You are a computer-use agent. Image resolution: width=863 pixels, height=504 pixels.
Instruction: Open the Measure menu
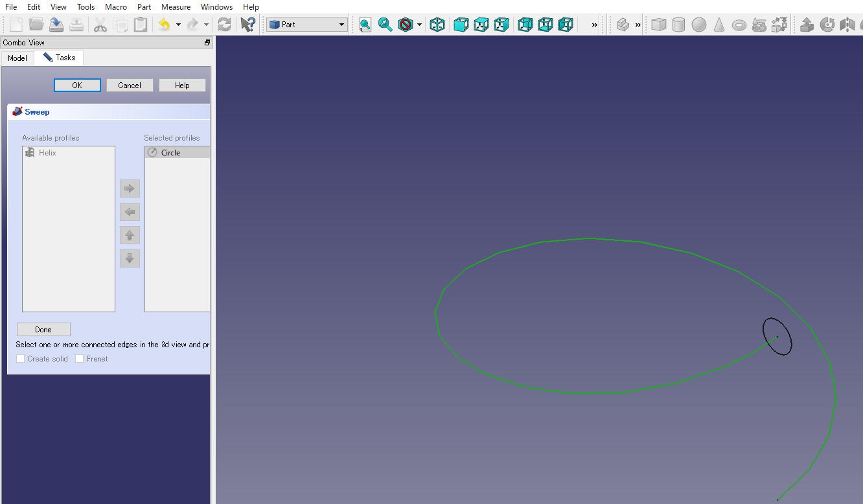(x=176, y=7)
